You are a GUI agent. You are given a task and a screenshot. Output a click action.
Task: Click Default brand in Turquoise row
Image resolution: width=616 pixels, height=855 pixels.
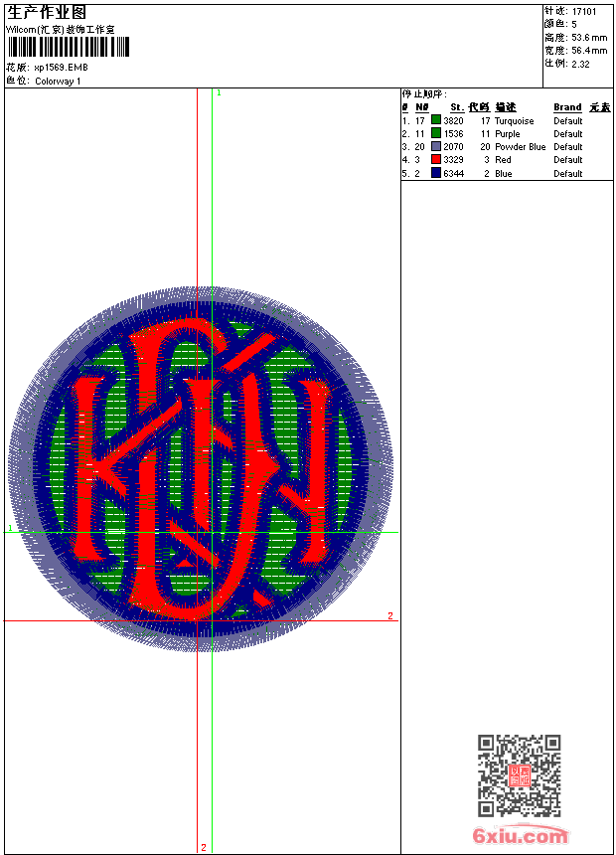pyautogui.click(x=568, y=121)
